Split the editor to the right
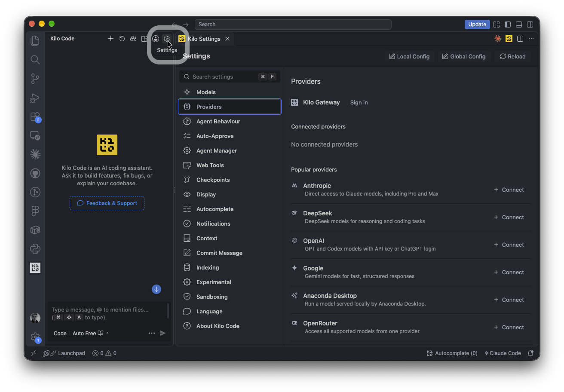 520,39
